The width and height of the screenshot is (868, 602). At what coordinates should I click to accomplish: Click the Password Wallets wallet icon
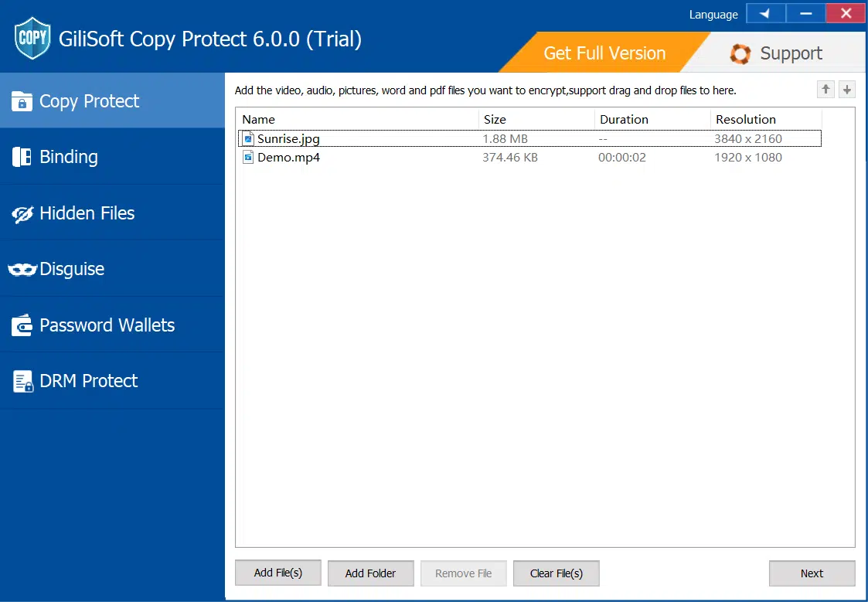(x=22, y=325)
